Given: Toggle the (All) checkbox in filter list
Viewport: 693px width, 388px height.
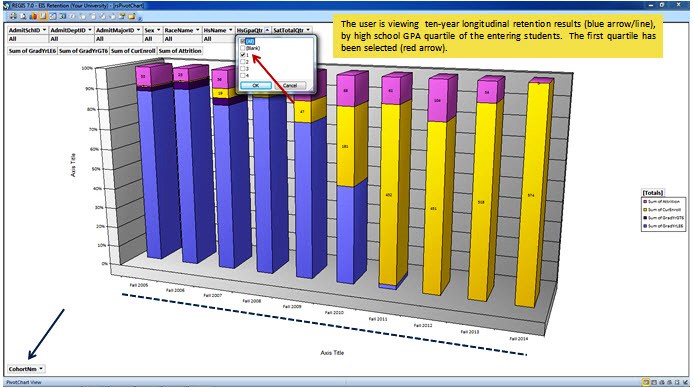Looking at the screenshot, I should pos(243,41).
